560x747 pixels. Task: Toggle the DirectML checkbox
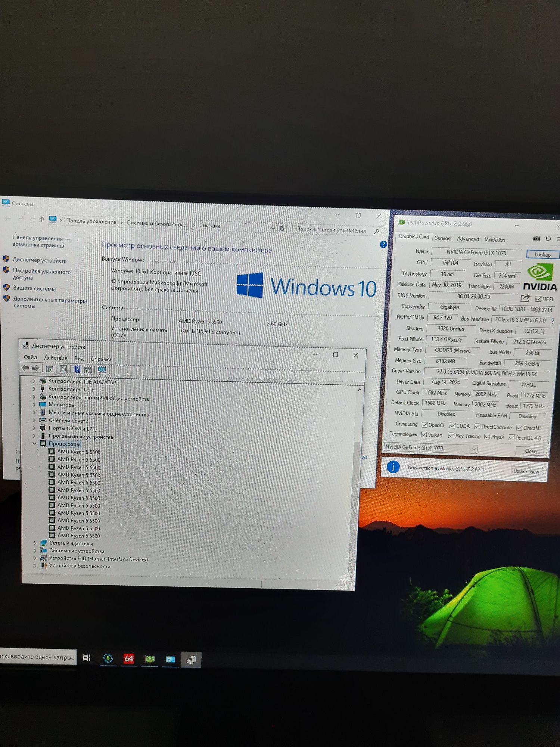519,428
